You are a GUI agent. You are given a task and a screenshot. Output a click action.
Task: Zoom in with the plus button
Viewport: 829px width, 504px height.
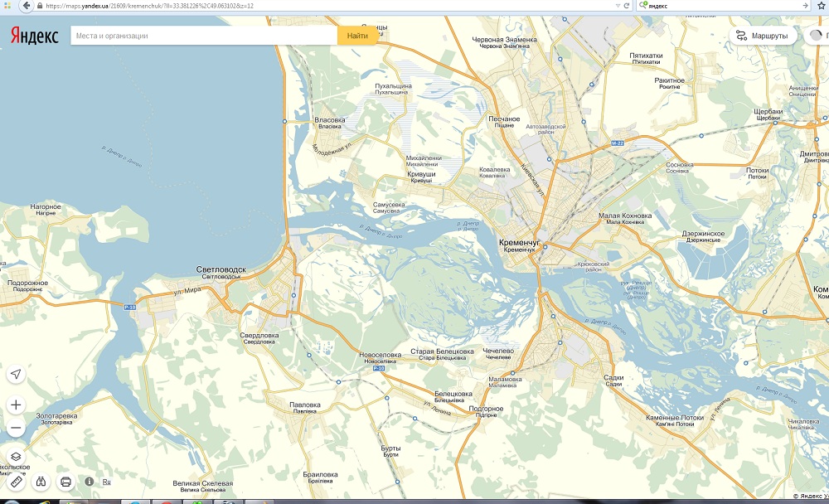[16, 405]
